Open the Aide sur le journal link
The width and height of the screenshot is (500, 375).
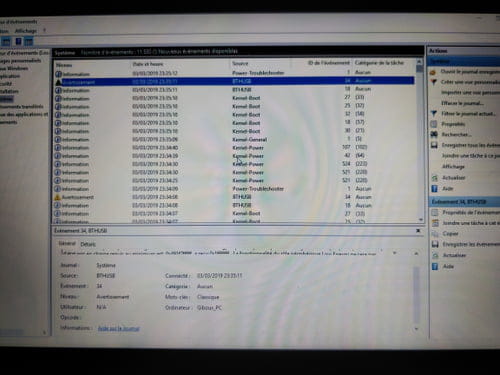point(118,328)
